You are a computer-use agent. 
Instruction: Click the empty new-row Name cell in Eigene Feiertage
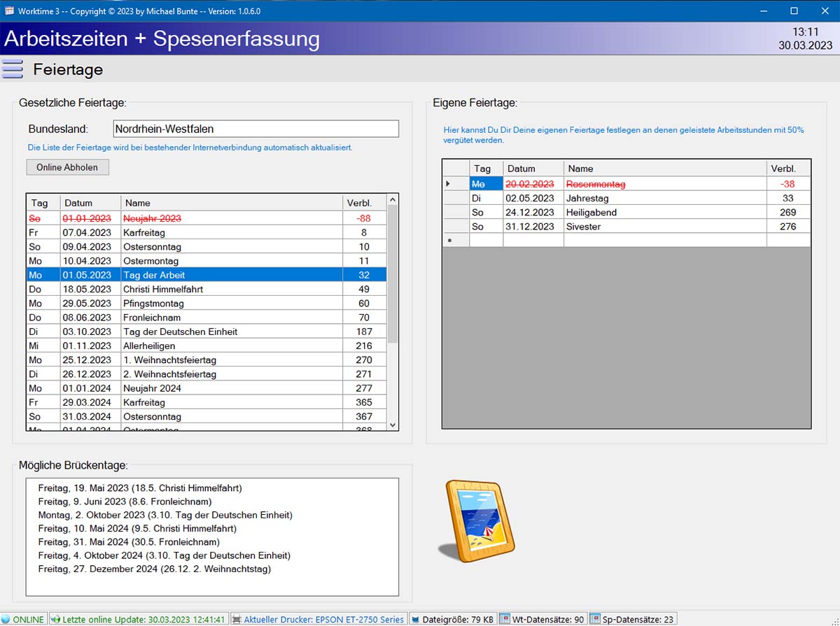665,240
